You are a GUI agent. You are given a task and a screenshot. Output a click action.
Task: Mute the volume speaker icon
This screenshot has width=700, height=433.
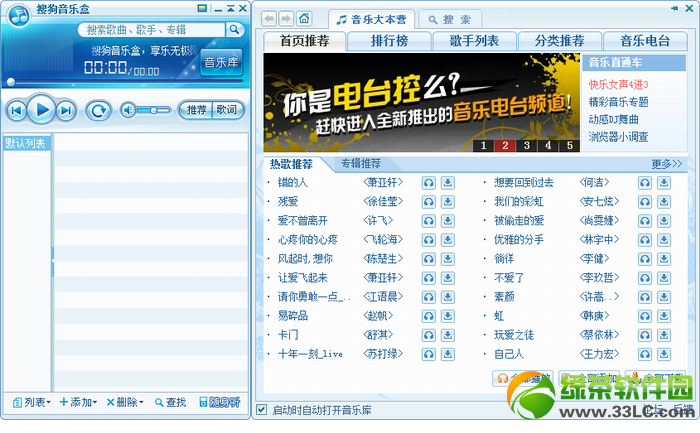coord(128,110)
